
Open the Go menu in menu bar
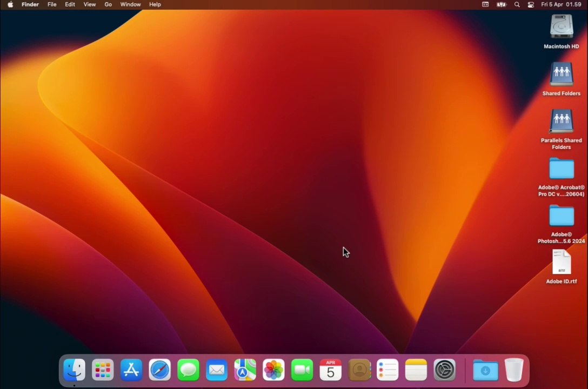click(x=108, y=4)
